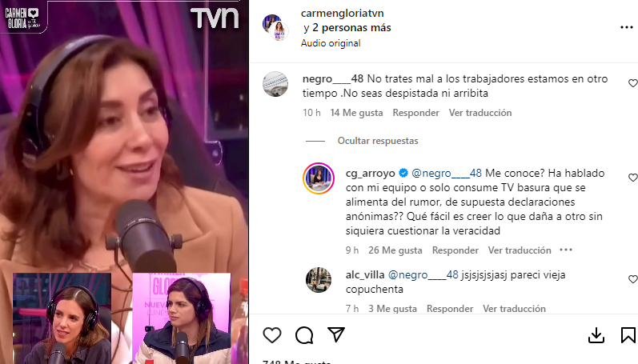This screenshot has width=638, height=364.
Task: Like cg_arroyo reply heart
Action: [x=632, y=178]
